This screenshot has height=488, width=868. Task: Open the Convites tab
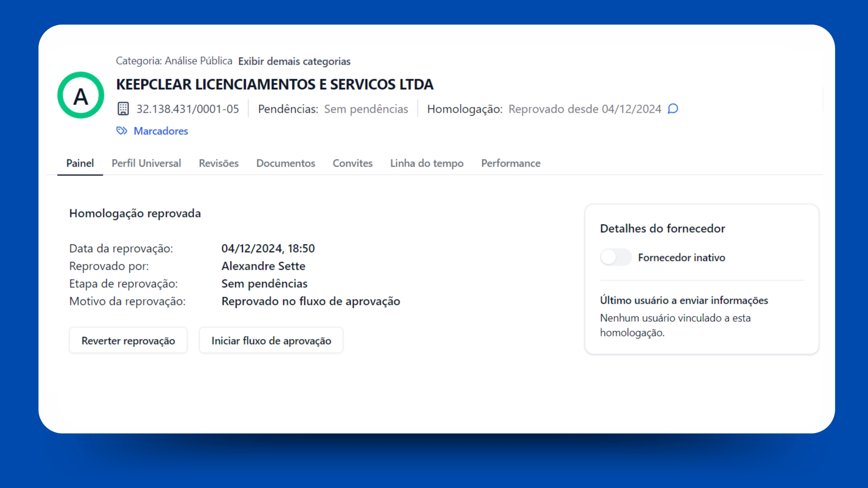click(352, 163)
